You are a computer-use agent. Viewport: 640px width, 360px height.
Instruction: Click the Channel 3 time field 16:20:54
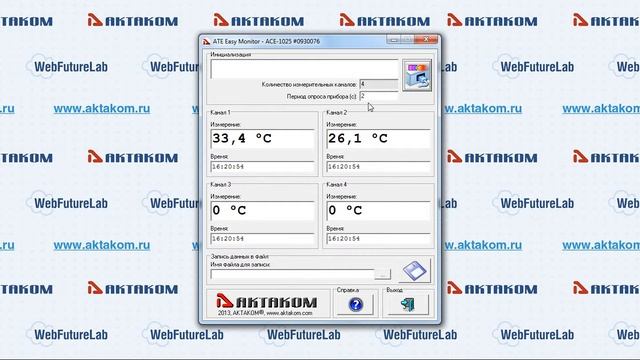[262, 238]
